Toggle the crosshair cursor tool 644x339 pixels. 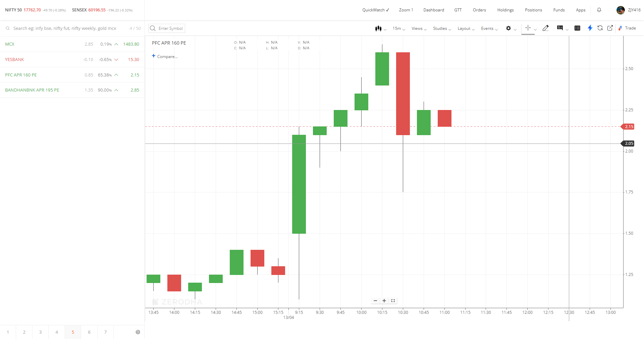tap(528, 28)
